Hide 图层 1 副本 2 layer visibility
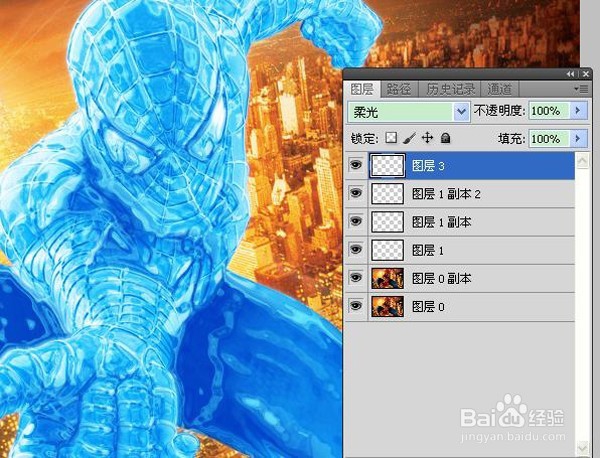This screenshot has width=600, height=458. point(355,193)
